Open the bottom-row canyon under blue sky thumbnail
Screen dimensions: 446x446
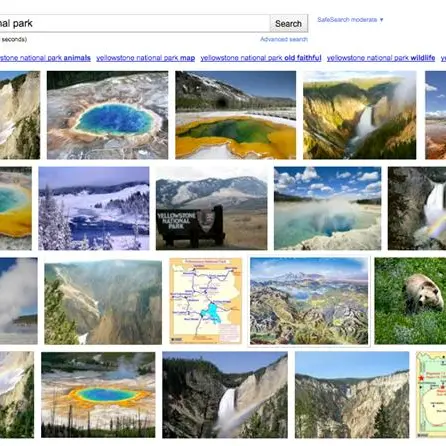pos(352,395)
